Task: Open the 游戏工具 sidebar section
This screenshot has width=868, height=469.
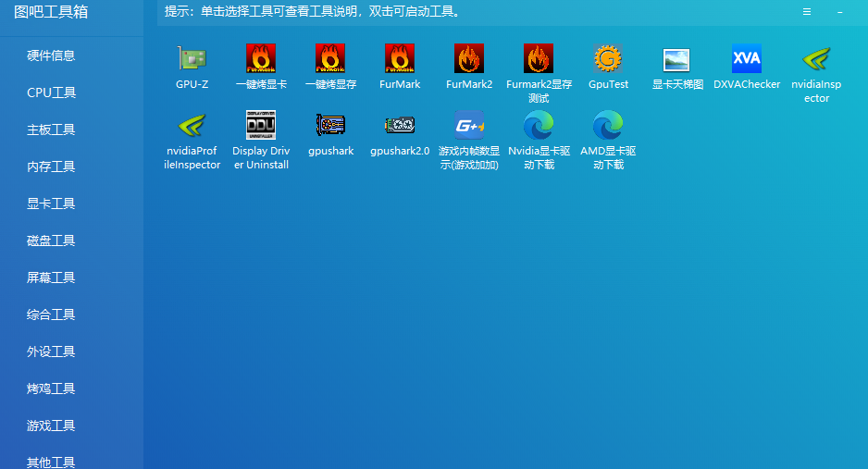Action: [x=51, y=426]
